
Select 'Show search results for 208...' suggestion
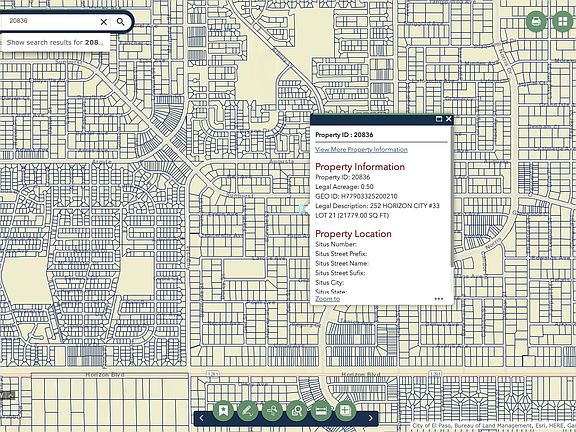click(55, 42)
